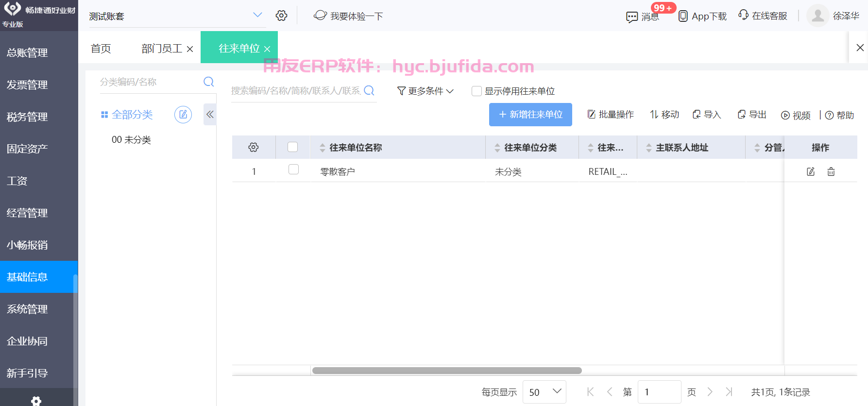Screen dimensions: 868x406
Task: Edit the 零散客户 row
Action: 811,171
